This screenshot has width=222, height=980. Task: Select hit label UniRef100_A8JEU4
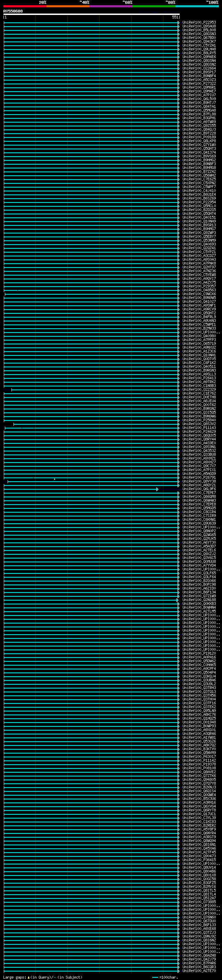coord(199,401)
